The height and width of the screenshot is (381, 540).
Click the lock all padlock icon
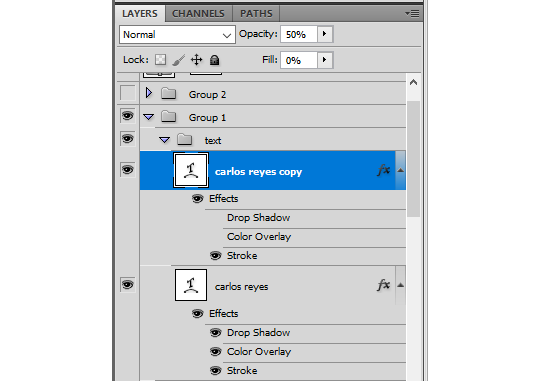pyautogui.click(x=215, y=60)
